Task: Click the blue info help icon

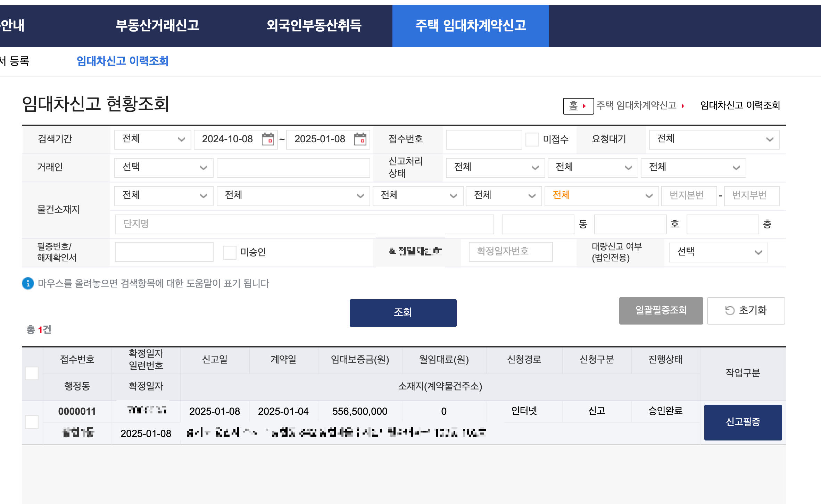Action: coord(28,283)
